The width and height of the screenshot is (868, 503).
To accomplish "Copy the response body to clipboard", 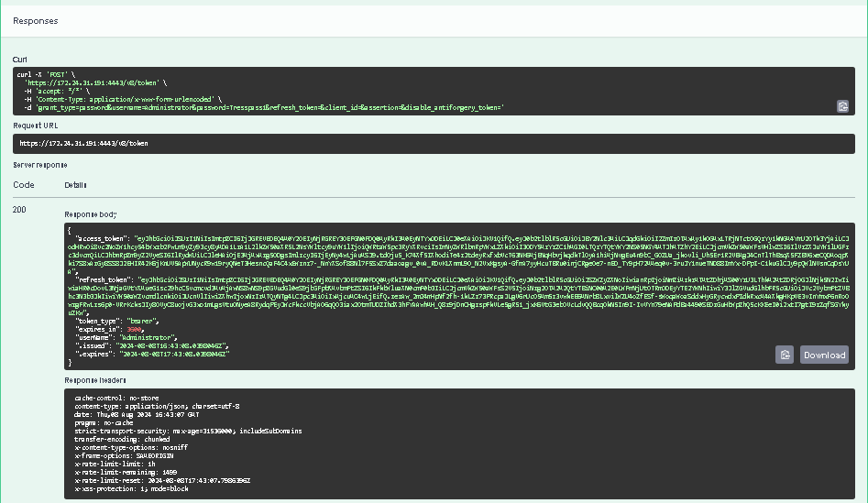I will click(785, 355).
